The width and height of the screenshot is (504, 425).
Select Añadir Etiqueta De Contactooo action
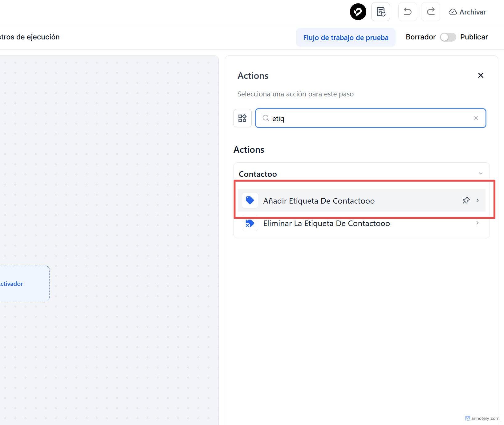pos(319,201)
